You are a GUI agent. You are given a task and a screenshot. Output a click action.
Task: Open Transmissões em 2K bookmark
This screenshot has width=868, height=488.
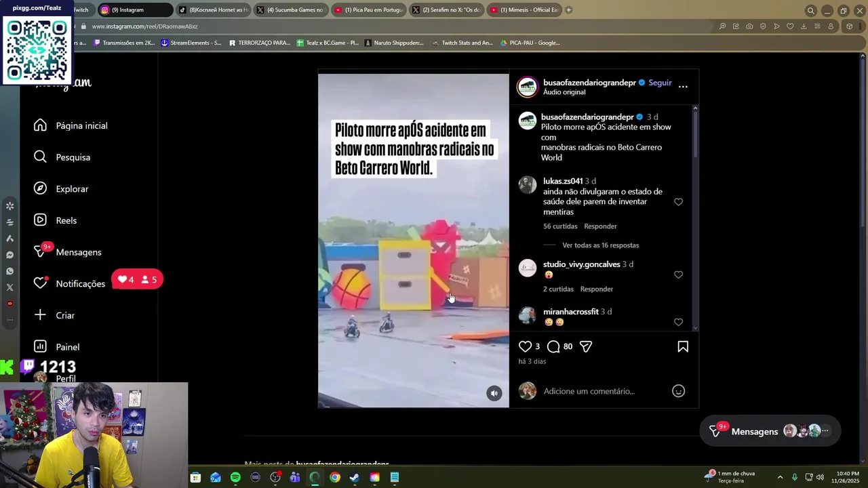pyautogui.click(x=124, y=43)
